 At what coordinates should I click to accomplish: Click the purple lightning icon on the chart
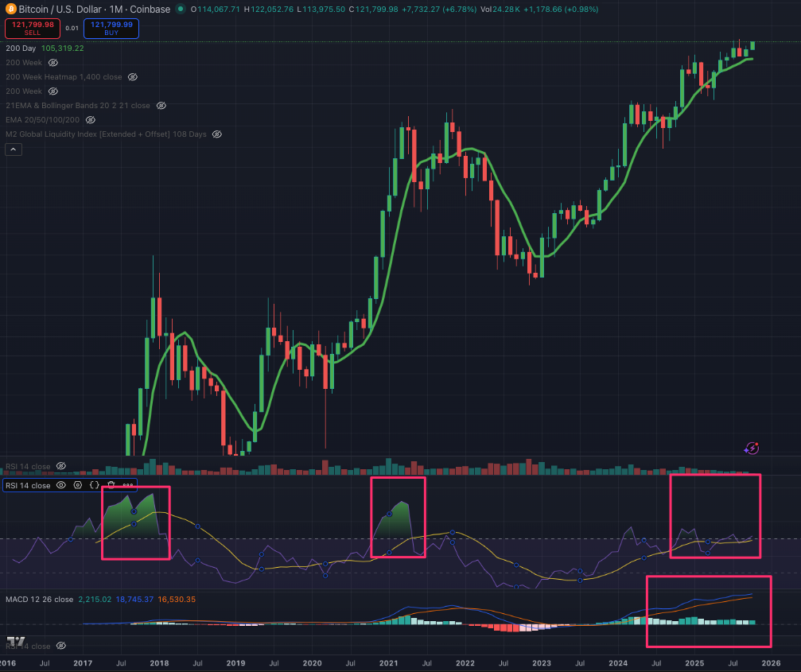[751, 449]
